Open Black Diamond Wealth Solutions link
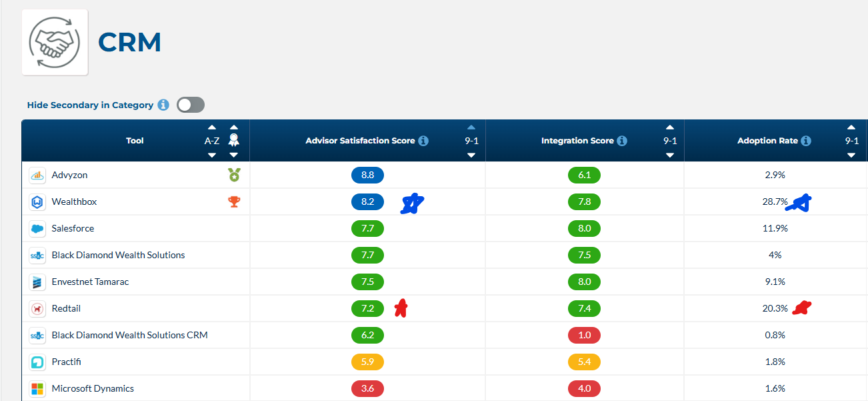868x401 pixels. point(118,255)
